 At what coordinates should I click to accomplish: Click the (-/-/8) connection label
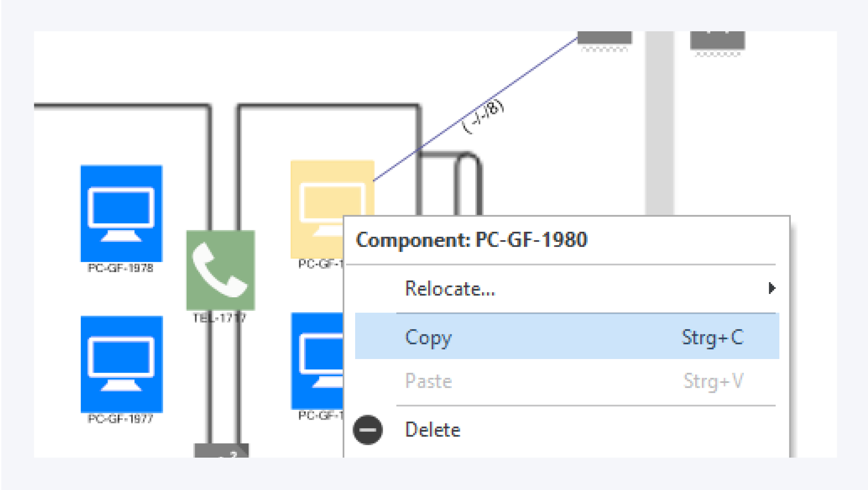coord(483,116)
